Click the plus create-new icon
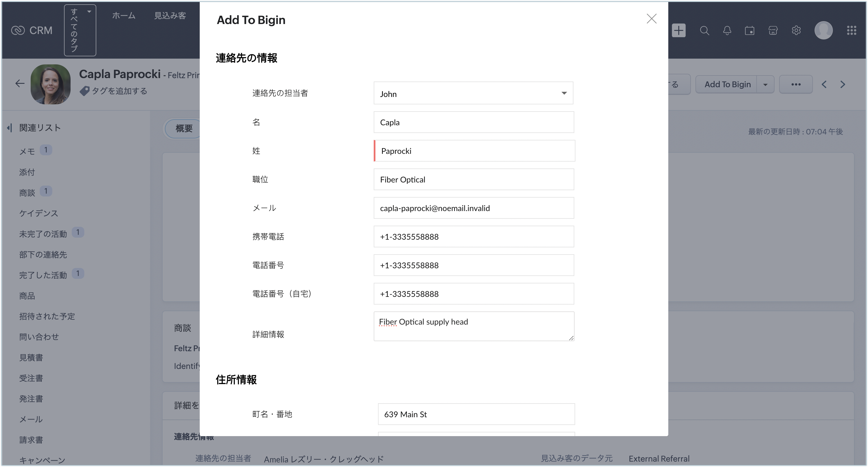 (x=679, y=31)
